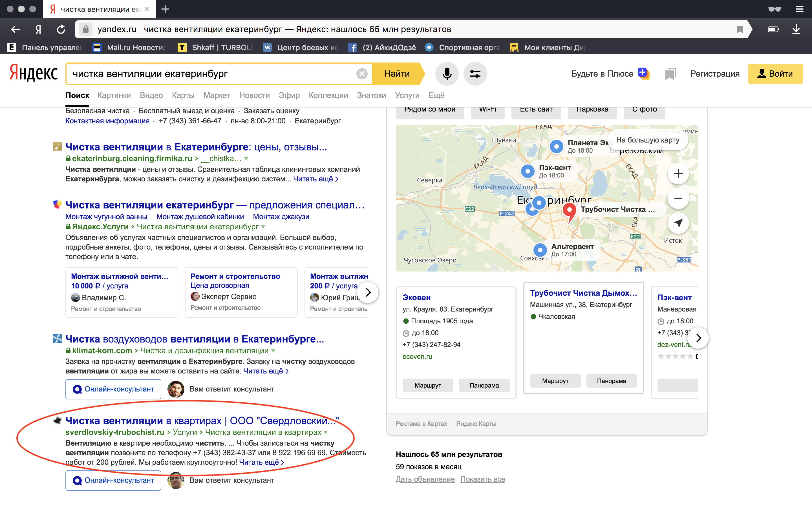Viewport: 812px width, 507px height.
Task: Clear the search query with the X icon
Action: 362,74
